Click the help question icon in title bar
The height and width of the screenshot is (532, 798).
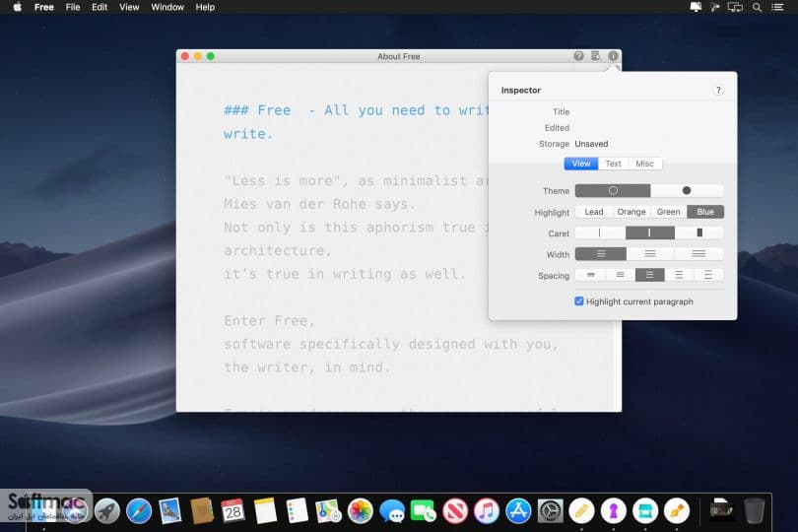(578, 56)
